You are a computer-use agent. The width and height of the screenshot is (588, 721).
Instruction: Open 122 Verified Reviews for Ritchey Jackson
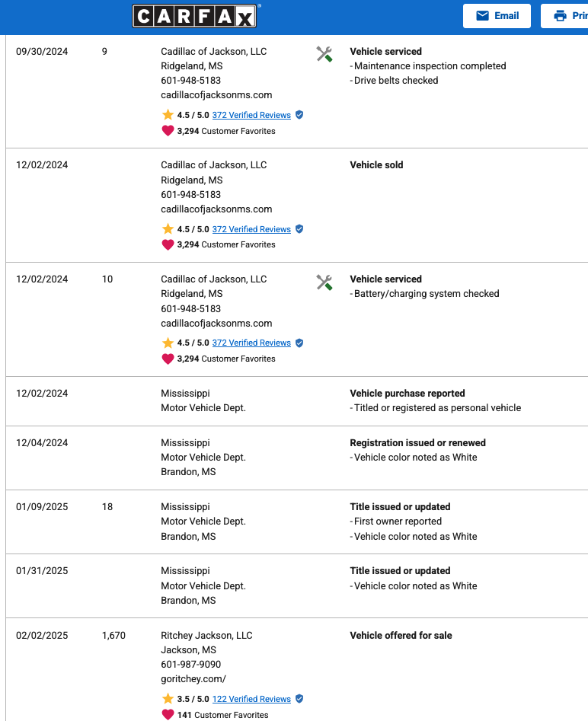(x=251, y=699)
